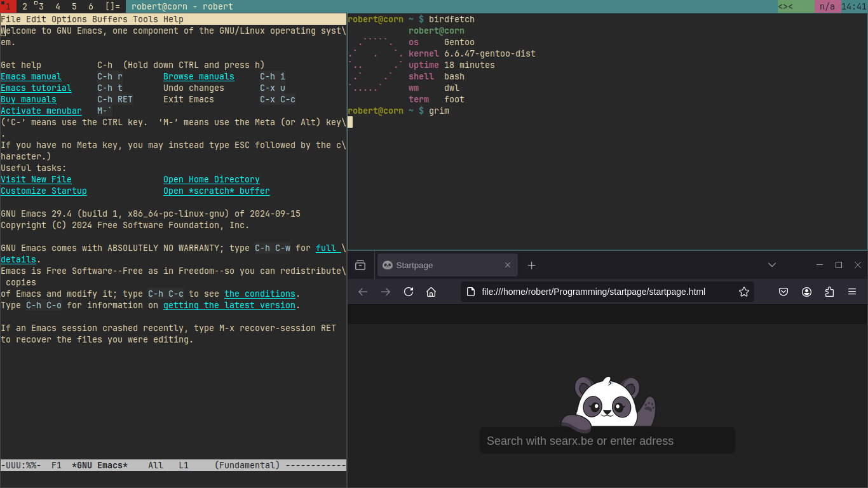The width and height of the screenshot is (868, 488).
Task: Close the Startpage tab
Action: (x=508, y=265)
